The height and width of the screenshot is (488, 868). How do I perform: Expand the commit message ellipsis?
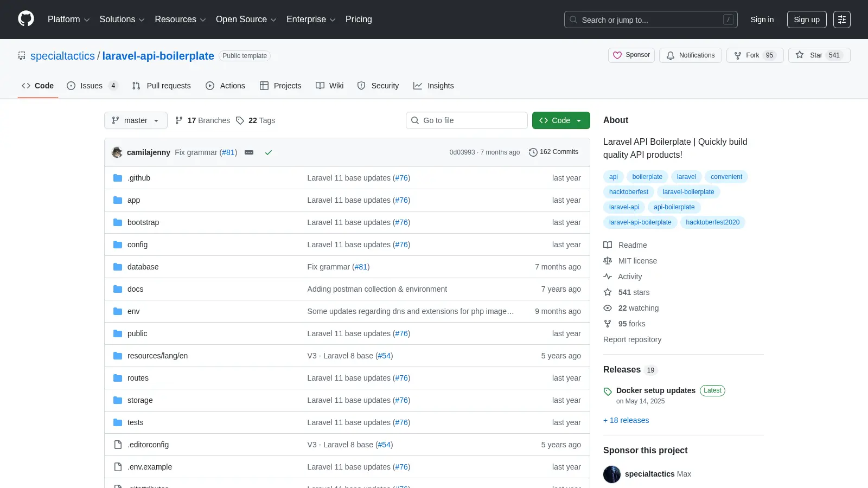point(249,152)
